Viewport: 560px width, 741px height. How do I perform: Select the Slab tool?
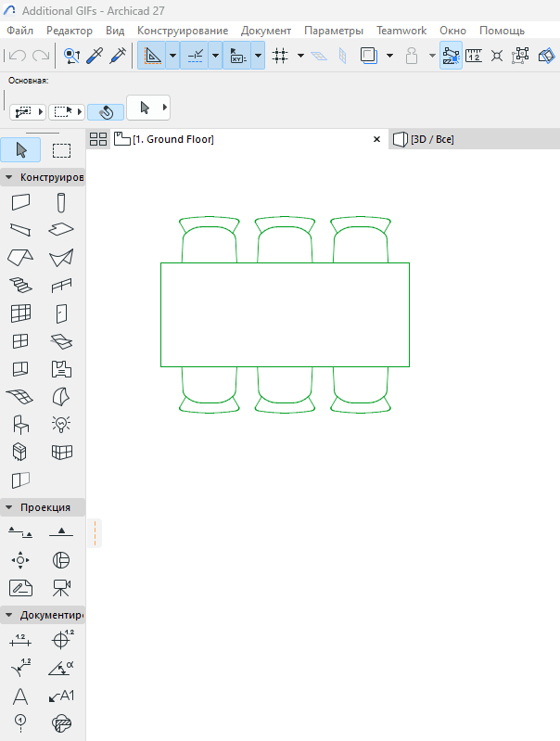click(x=61, y=230)
